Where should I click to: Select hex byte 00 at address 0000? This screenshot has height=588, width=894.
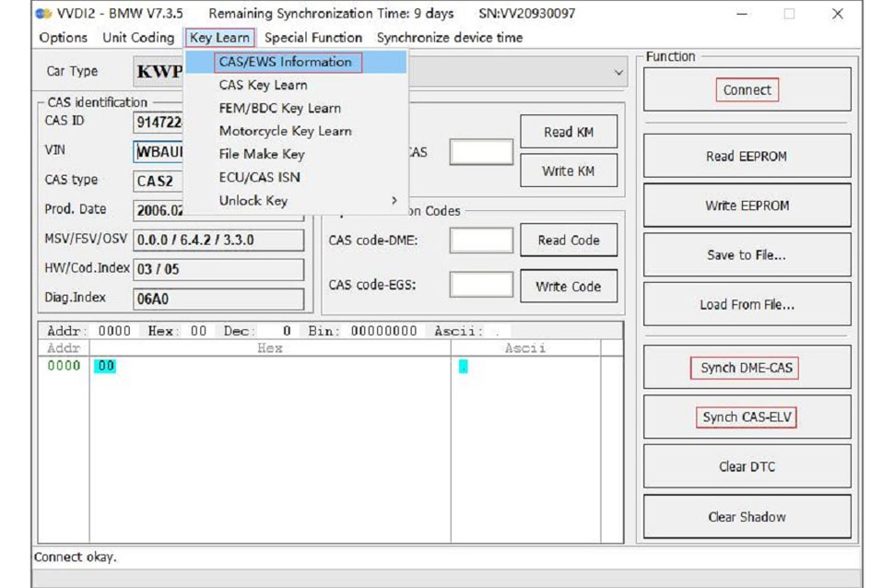[x=105, y=366]
